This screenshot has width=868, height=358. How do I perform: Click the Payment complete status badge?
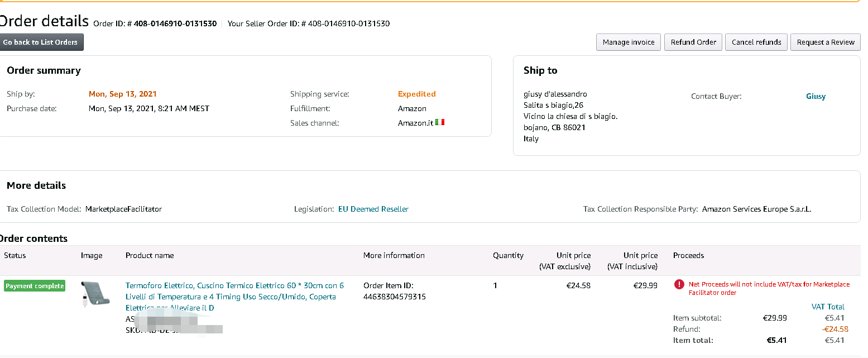35,286
